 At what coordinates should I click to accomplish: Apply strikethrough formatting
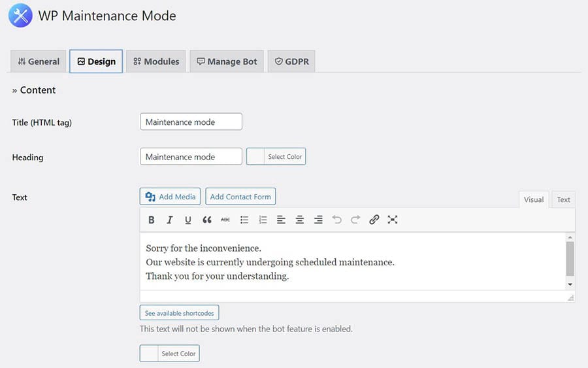225,220
